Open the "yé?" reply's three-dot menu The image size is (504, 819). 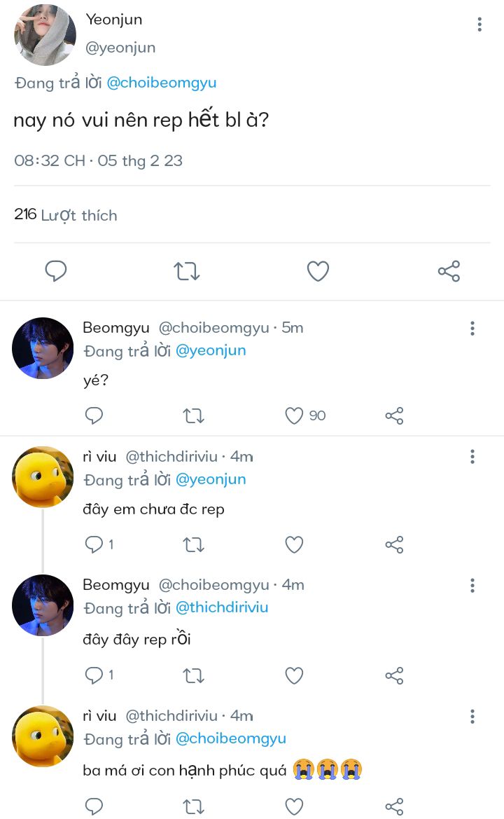pos(472,328)
